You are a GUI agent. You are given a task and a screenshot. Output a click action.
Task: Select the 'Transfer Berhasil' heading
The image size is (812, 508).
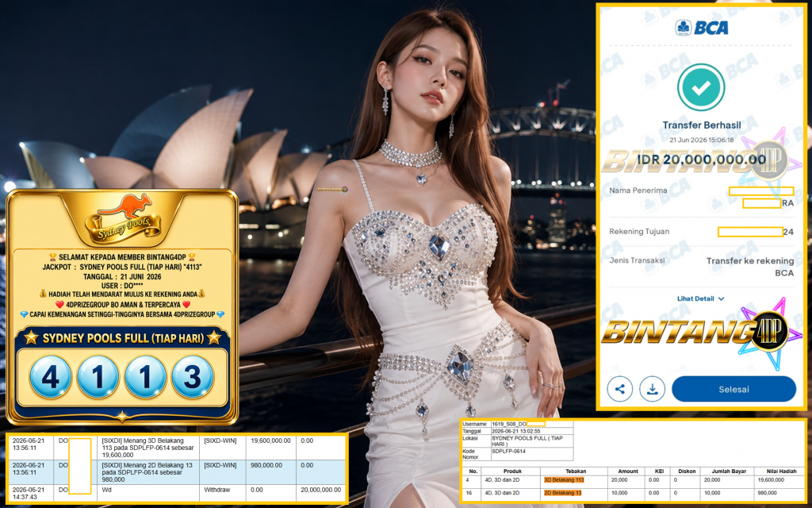pos(701,125)
